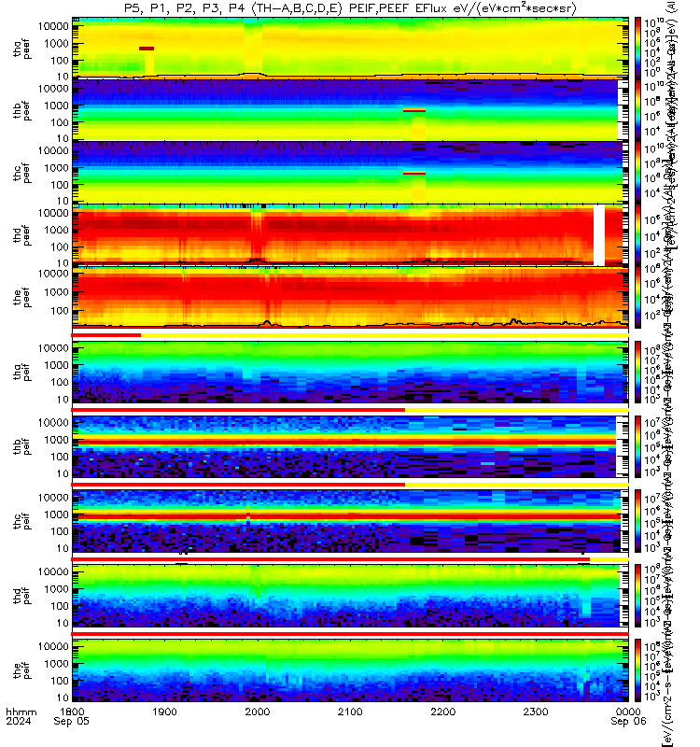The height and width of the screenshot is (747, 700).
Task: Click the 100 tick label on thc peef
Action: click(x=60, y=185)
